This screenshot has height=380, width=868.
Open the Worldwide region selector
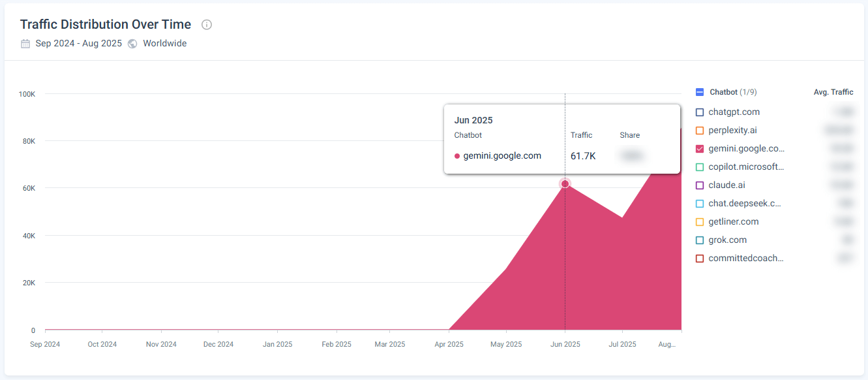tap(165, 44)
